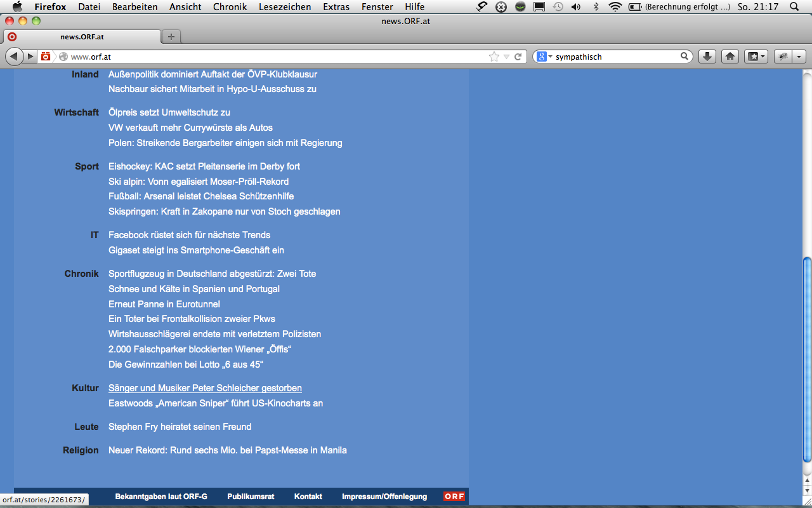Open a new tab with the plus button

[171, 36]
